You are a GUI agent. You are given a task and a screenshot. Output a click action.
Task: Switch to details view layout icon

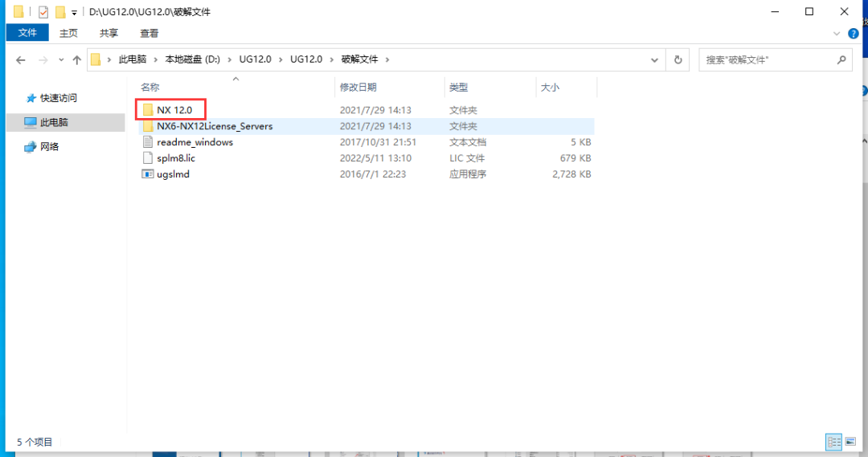click(833, 442)
